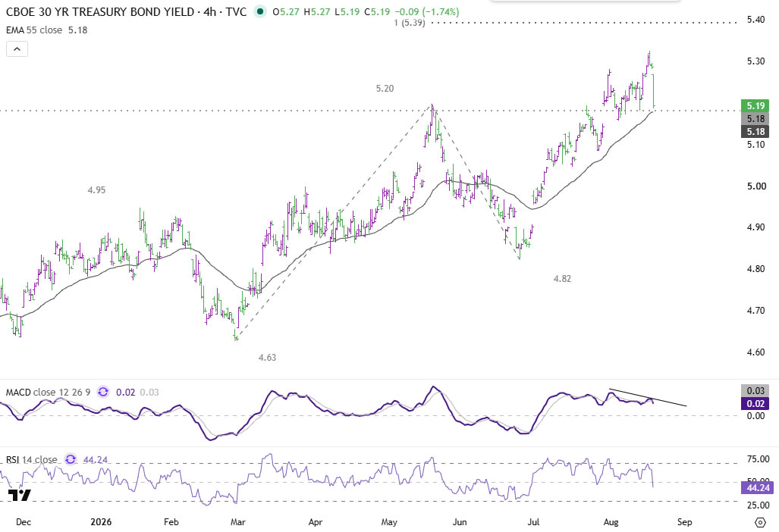Click the MACD refresh indicator icon
779x532 pixels.
103,392
